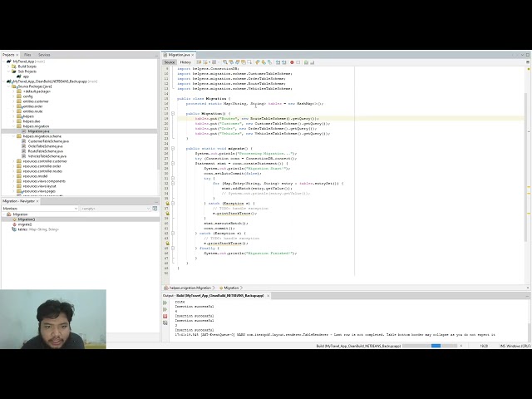This screenshot has width=532, height=399.
Task: Collapse the MyTravel_App project node
Action: click(x=4, y=62)
